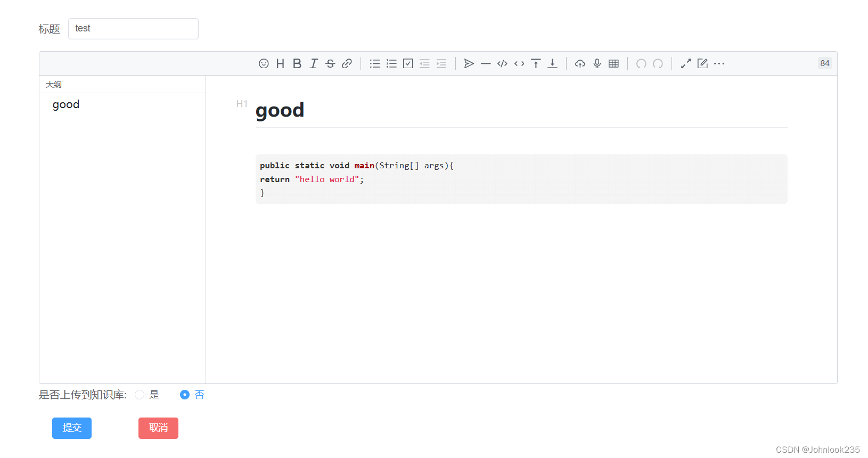868x458 pixels.
Task: Start voice recording with microphone icon
Action: click(597, 63)
